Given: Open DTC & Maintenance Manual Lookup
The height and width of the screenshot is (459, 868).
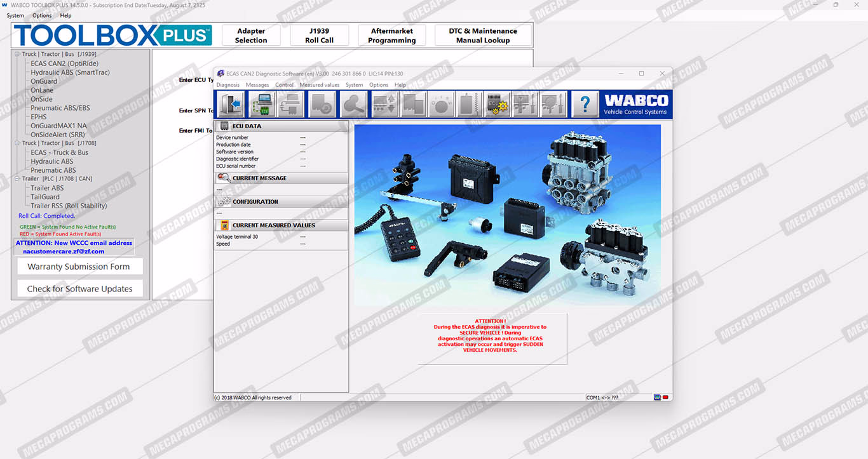Looking at the screenshot, I should coord(483,36).
